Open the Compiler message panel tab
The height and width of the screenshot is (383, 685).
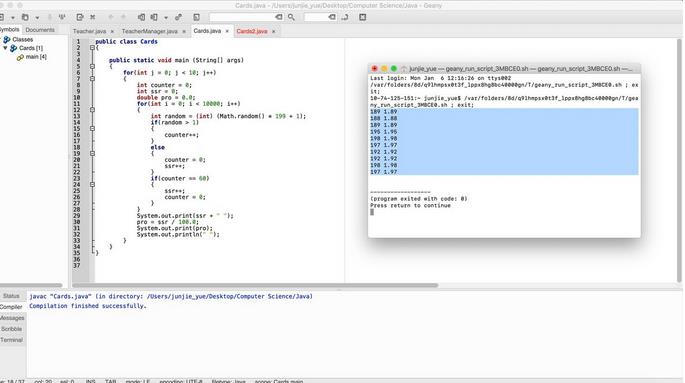point(11,307)
